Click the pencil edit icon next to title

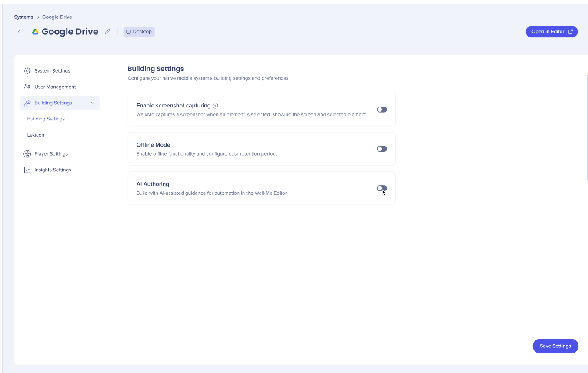click(107, 32)
